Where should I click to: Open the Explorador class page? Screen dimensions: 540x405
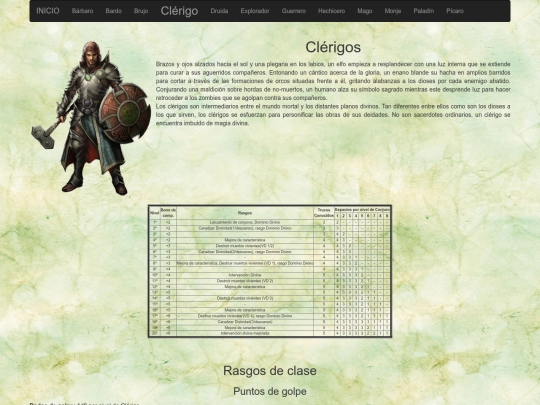255,11
